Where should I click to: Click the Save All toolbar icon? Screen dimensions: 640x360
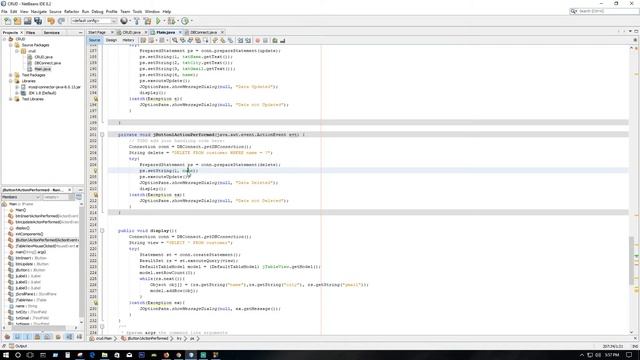tap(38, 21)
